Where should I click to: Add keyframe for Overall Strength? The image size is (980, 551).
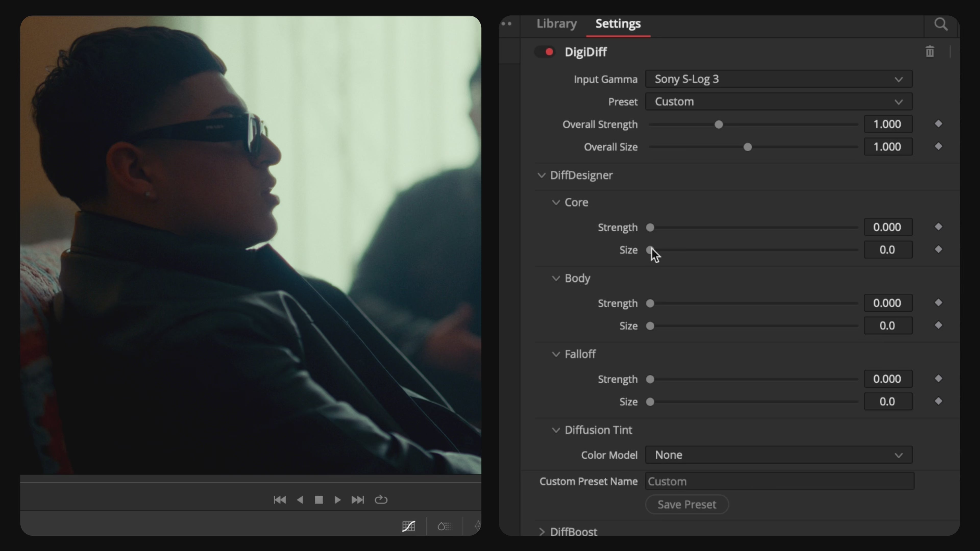(938, 124)
